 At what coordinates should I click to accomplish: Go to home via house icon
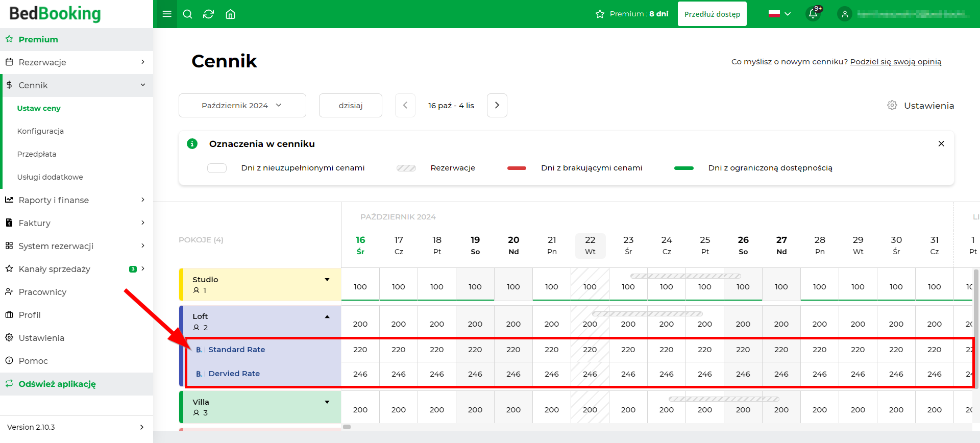(230, 14)
